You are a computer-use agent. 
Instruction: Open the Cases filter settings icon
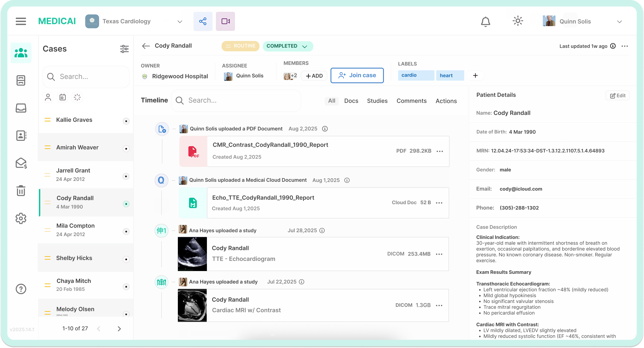[x=124, y=49]
